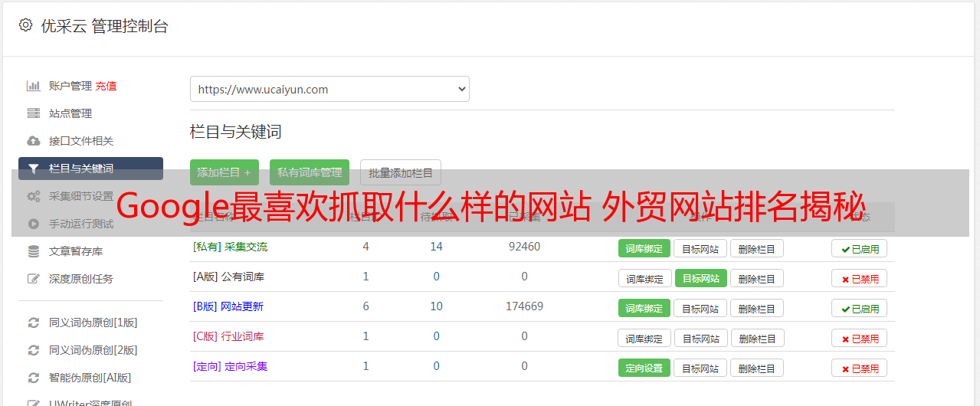Click 词库绑定 in the 行业词库 row
This screenshot has width=980, height=406.
click(x=644, y=338)
